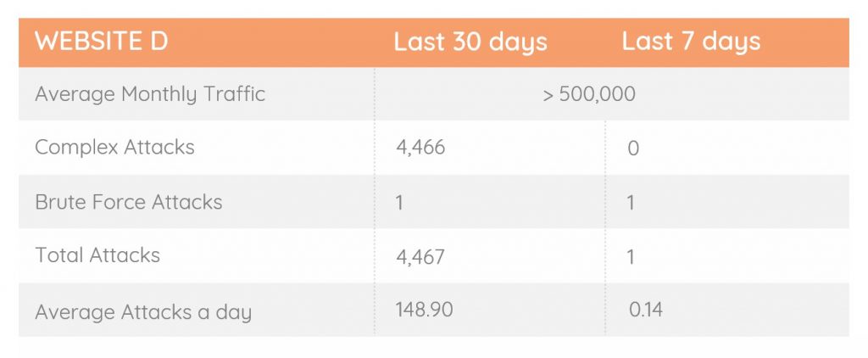
Task: Select the Total Attacks row label
Action: pos(97,255)
